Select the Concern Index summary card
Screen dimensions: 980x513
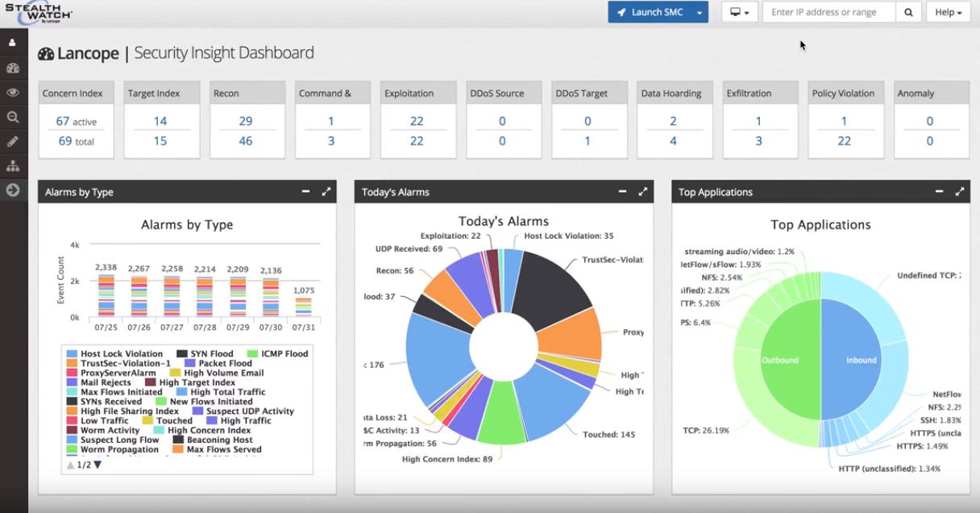click(76, 119)
